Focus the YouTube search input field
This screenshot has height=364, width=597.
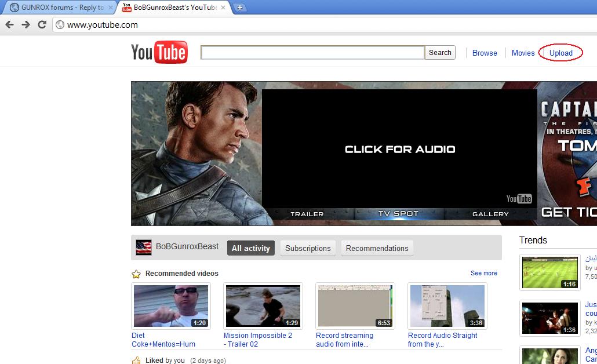point(312,53)
